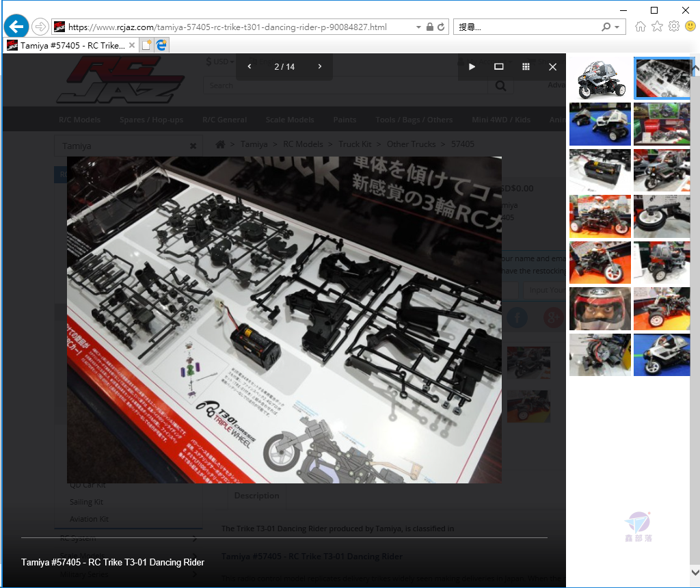Start the gallery slideshow play button
Image resolution: width=700 pixels, height=588 pixels.
click(x=472, y=66)
